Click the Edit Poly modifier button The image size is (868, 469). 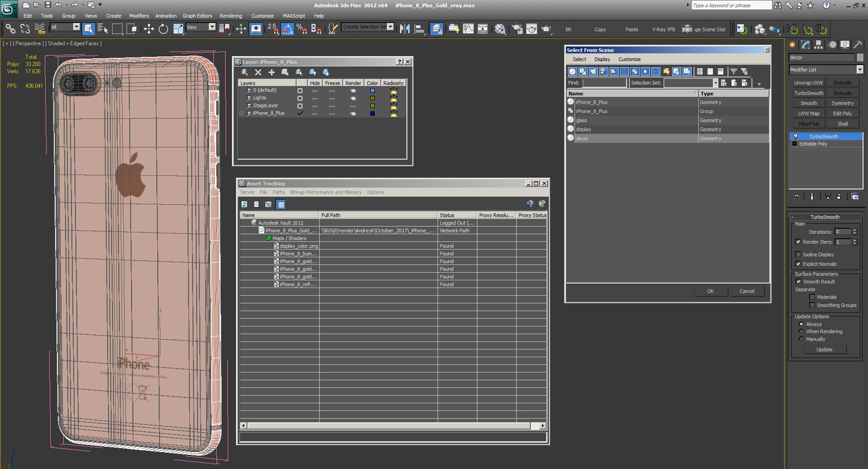coord(843,113)
